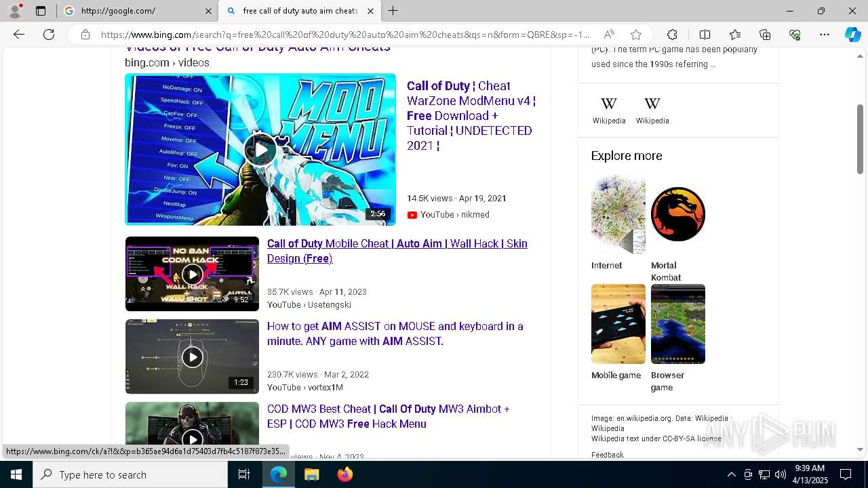Click the Mobile game label
The width and height of the screenshot is (868, 488).
(616, 375)
